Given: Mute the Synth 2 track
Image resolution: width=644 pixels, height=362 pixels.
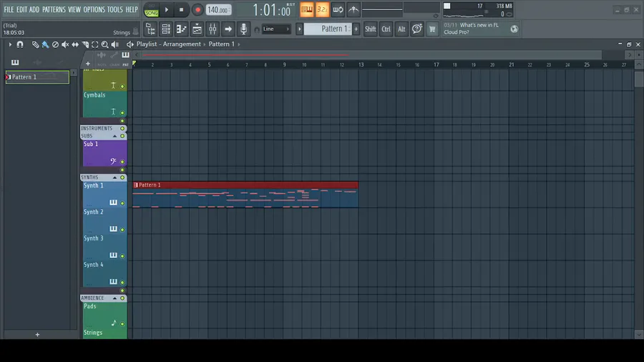Looking at the screenshot, I should (122, 230).
